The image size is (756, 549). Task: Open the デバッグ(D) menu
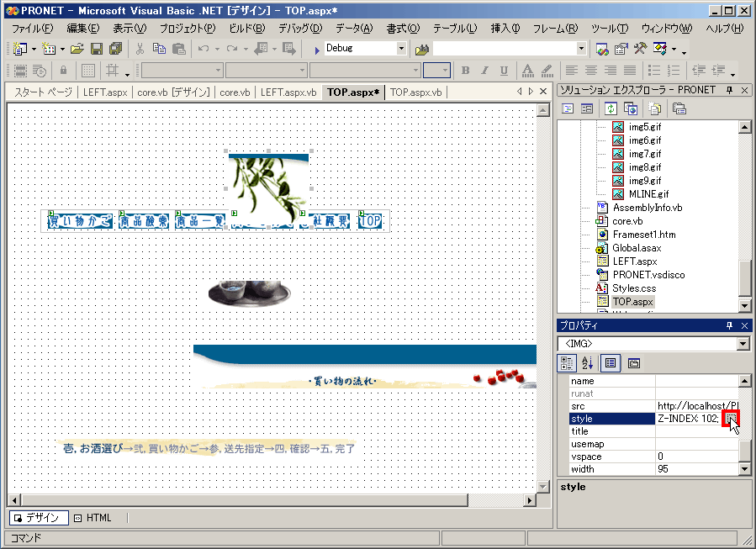[x=300, y=29]
